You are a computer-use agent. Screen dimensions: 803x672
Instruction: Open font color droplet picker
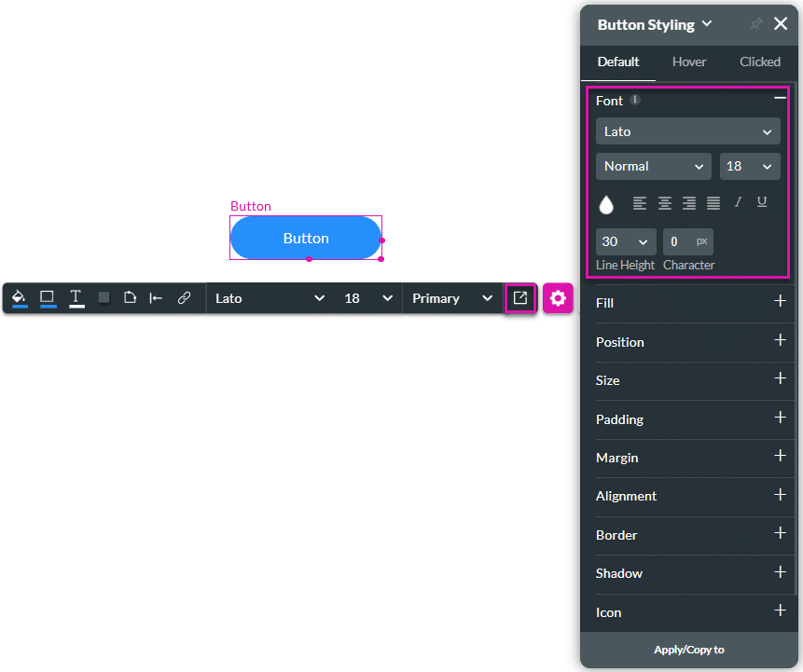pos(606,204)
